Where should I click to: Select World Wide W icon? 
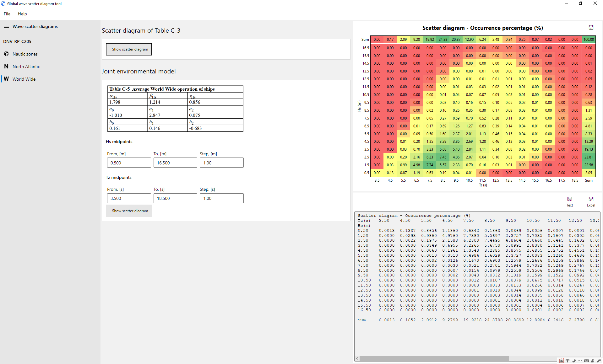coord(6,79)
